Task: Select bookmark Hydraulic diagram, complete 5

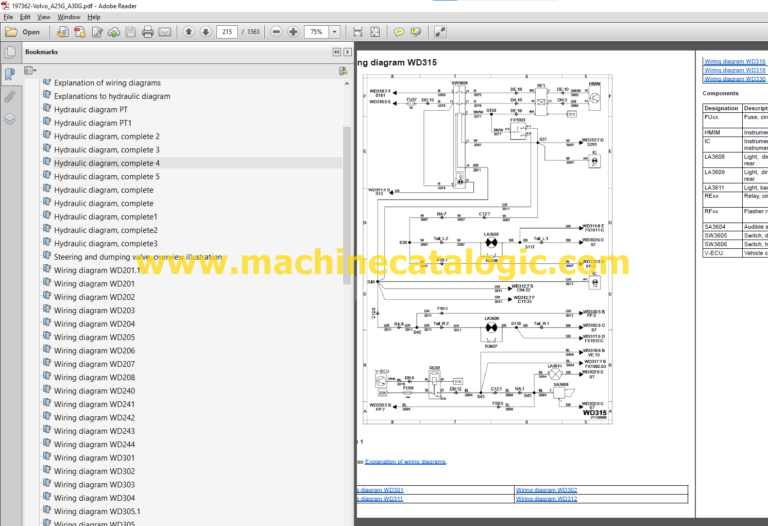Action: (107, 176)
